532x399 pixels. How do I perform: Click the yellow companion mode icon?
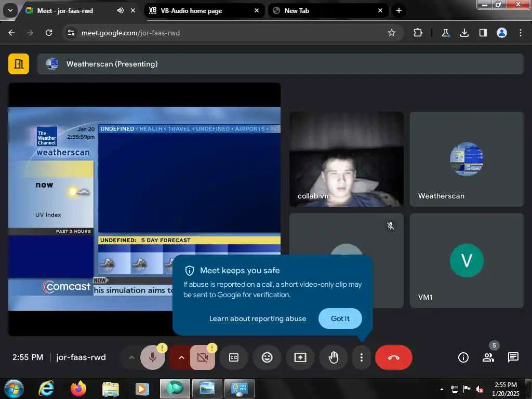[19, 64]
